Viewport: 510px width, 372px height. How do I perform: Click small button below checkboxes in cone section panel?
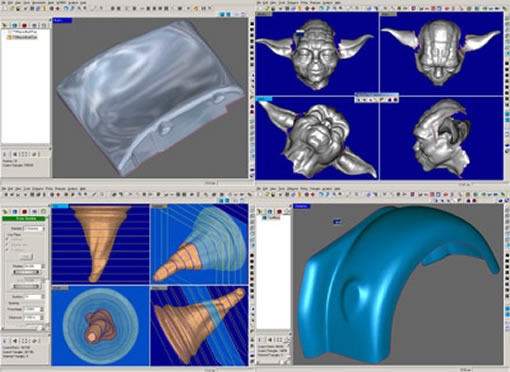click(x=26, y=257)
